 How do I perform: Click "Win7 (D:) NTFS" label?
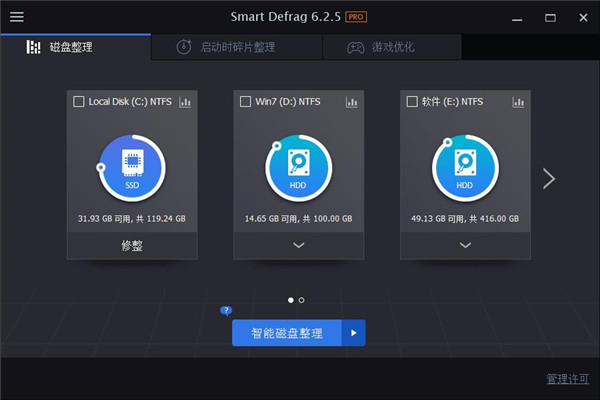point(288,101)
